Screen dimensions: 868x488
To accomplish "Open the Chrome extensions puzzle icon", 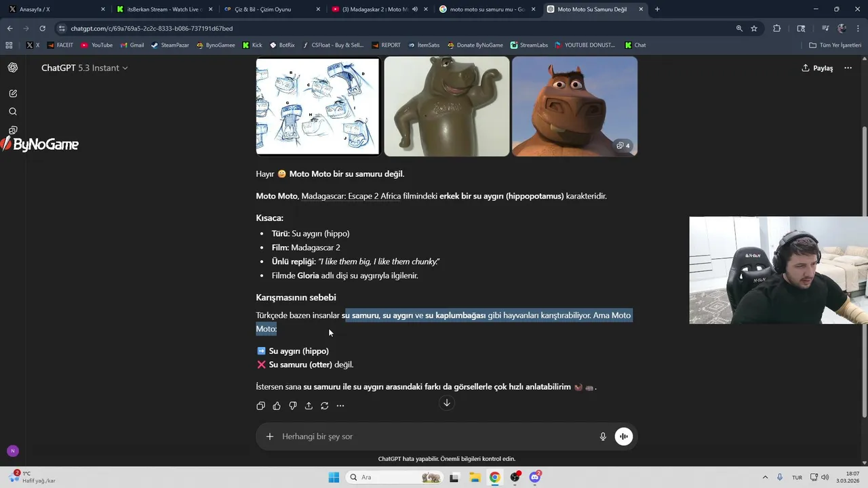I will [x=777, y=28].
